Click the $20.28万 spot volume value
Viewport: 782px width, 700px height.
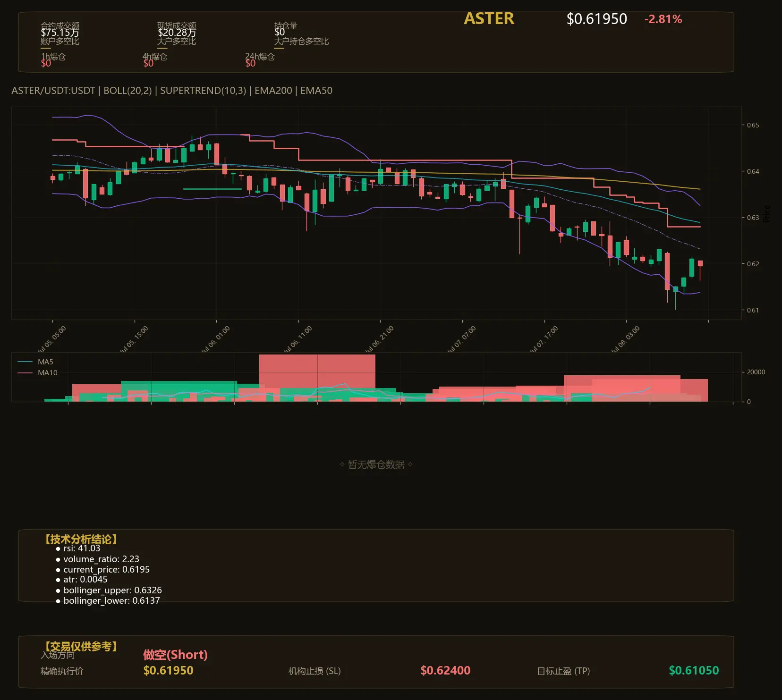click(177, 33)
